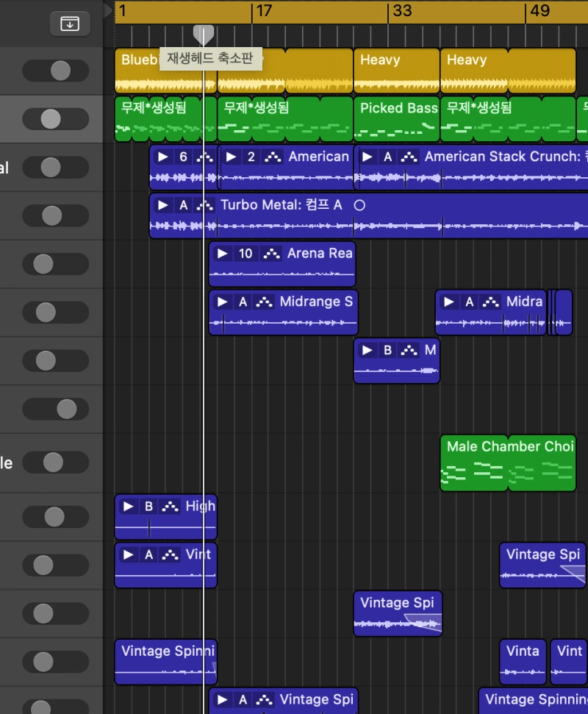Click comping icon on take 2 American region
Screen dimensions: 588x714
274,157
